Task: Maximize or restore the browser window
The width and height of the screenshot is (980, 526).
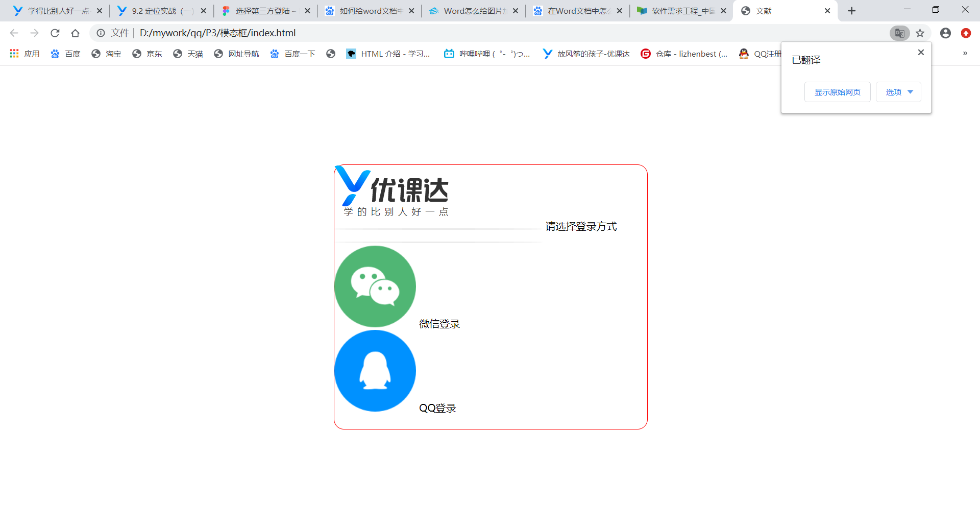Action: (x=936, y=10)
